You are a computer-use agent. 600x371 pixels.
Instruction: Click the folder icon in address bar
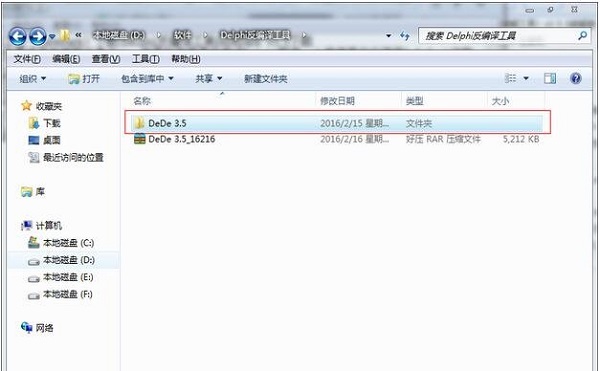[65, 36]
